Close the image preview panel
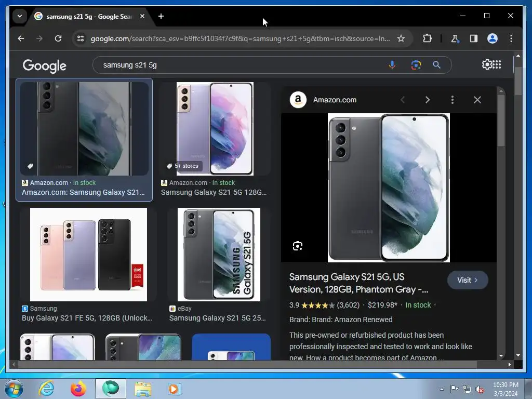532x399 pixels. point(477,100)
